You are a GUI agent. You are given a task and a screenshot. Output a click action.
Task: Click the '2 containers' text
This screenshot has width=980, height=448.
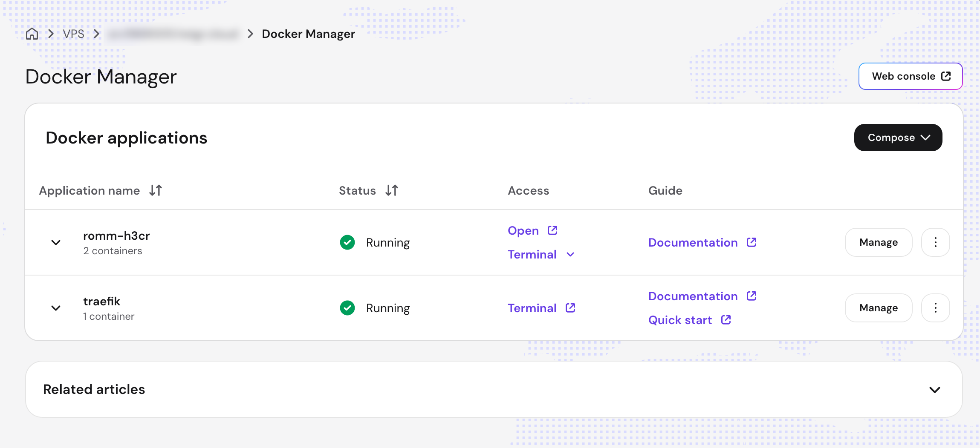[113, 251]
